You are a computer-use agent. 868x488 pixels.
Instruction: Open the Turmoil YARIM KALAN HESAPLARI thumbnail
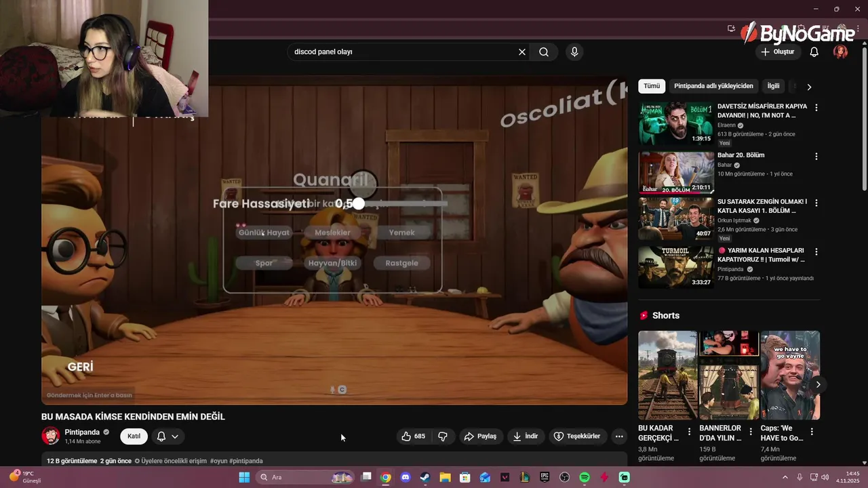pyautogui.click(x=676, y=267)
